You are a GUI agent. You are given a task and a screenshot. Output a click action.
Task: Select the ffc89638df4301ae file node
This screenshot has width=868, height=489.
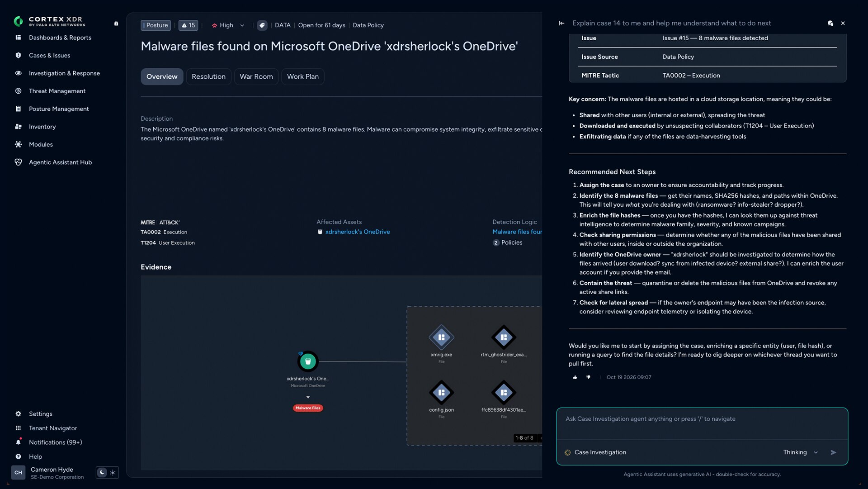tap(504, 393)
